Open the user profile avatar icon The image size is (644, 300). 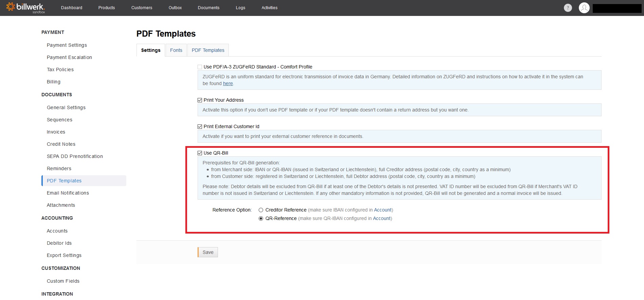click(x=584, y=8)
